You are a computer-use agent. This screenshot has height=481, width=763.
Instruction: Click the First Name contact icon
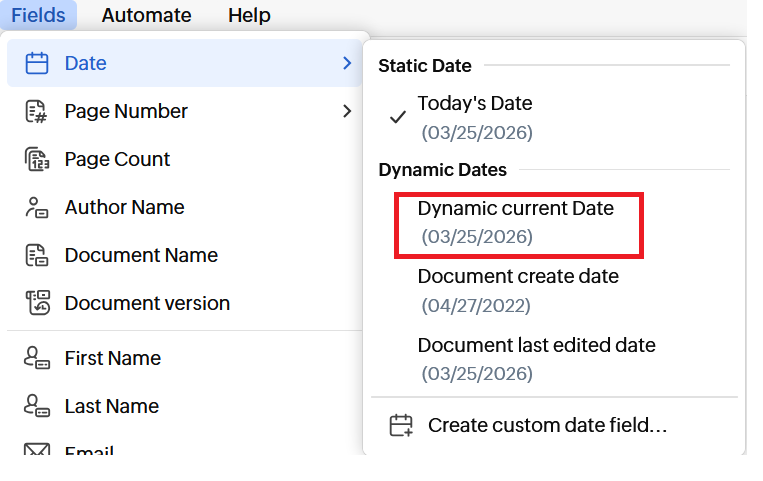pos(36,358)
